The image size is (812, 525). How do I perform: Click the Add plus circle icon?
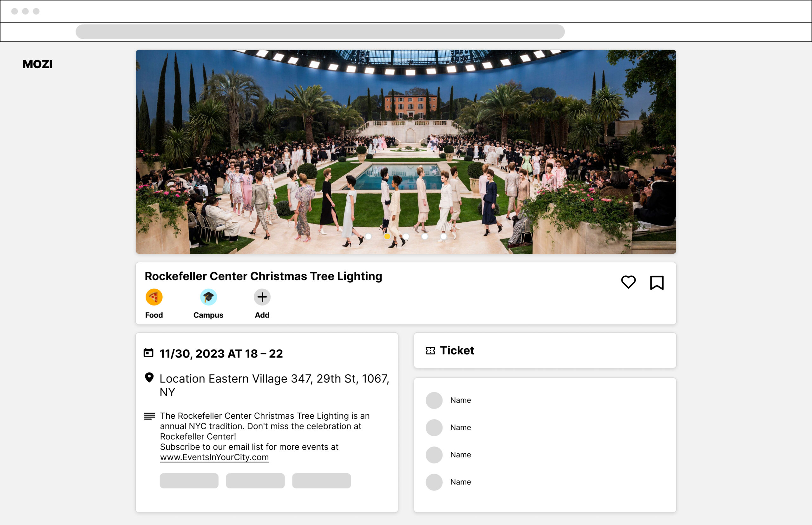[x=262, y=297]
